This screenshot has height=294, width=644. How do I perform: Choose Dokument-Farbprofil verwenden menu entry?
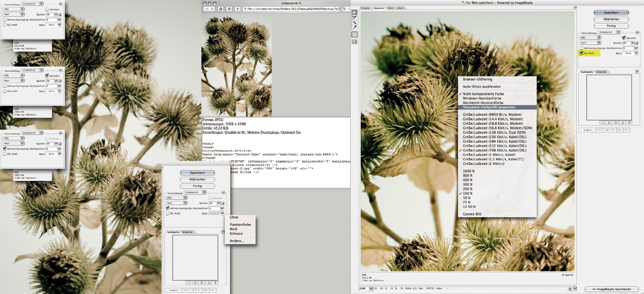pos(489,107)
